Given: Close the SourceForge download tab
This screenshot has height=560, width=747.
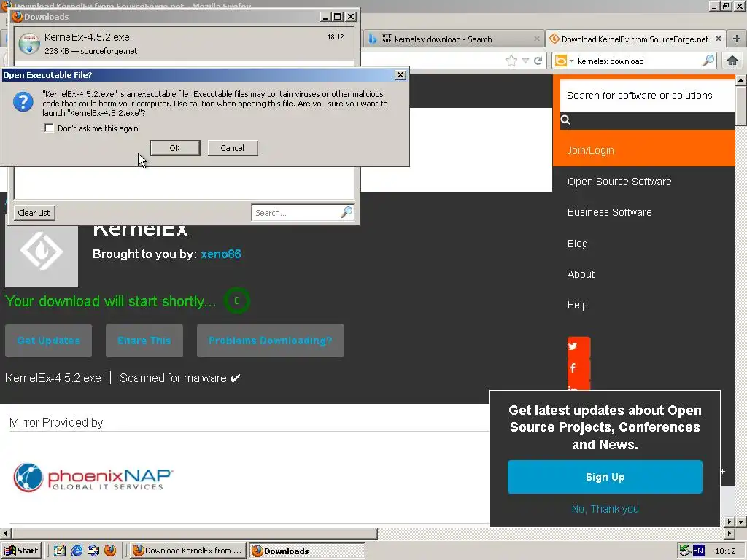Looking at the screenshot, I should click(719, 39).
